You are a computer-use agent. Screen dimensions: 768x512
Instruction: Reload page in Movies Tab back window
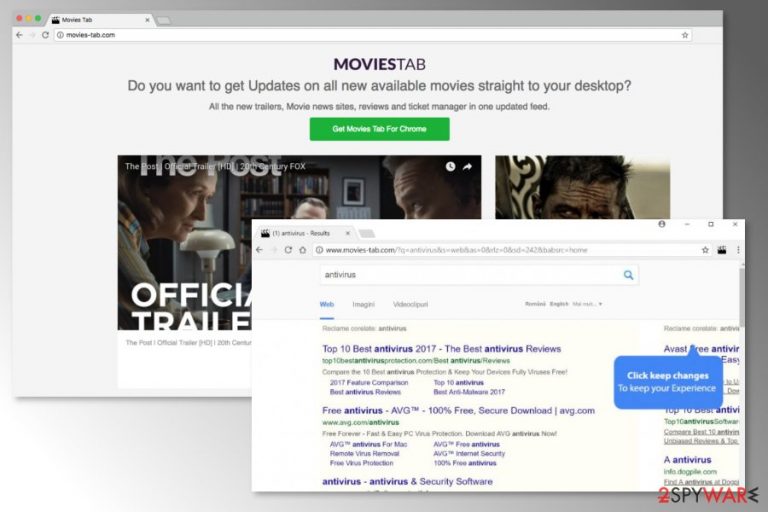click(x=45, y=35)
